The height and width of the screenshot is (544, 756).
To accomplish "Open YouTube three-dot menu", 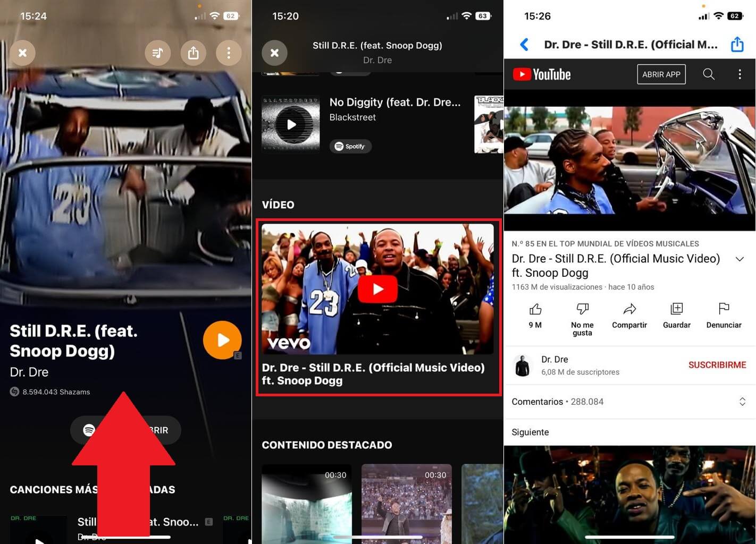I will [x=740, y=74].
